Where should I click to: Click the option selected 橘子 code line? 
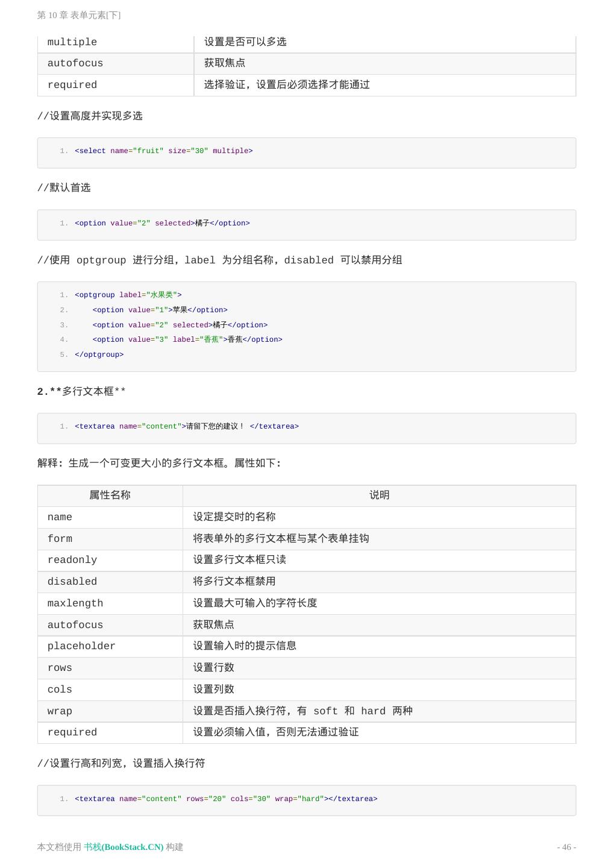tap(162, 223)
